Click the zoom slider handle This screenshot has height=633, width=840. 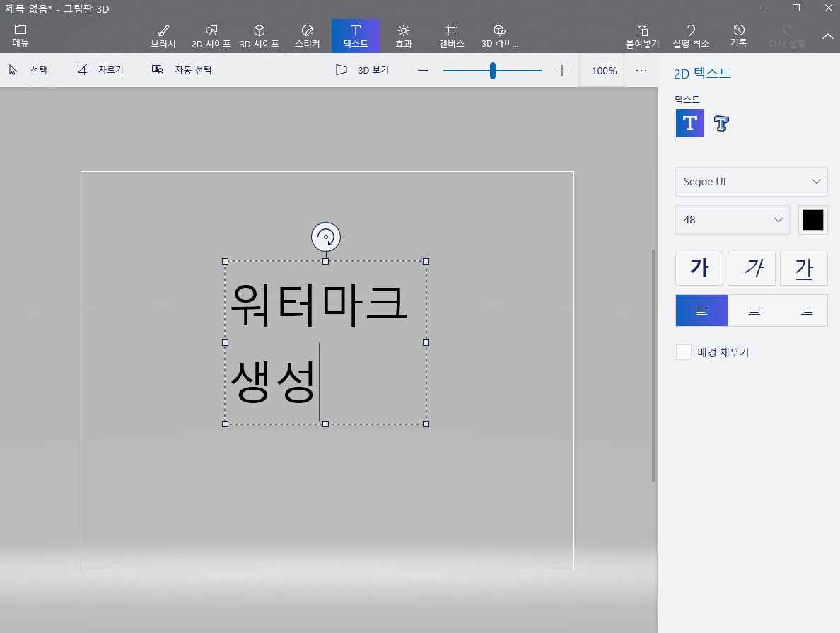[492, 71]
